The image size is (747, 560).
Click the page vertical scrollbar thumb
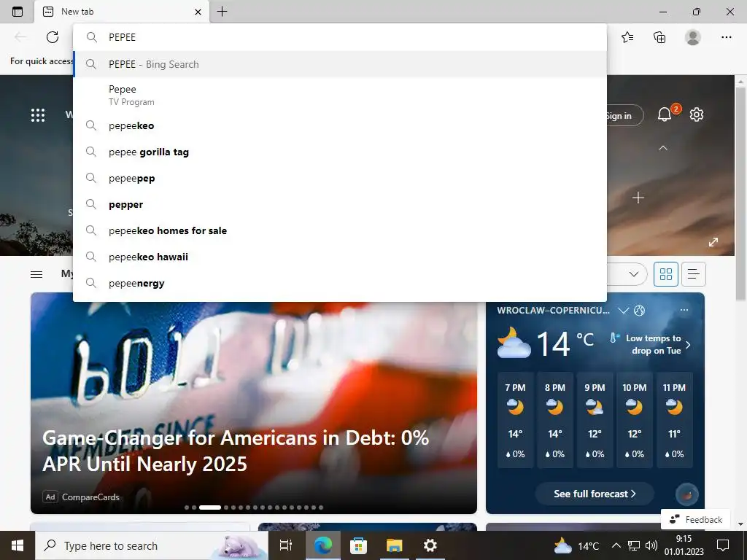[740, 192]
